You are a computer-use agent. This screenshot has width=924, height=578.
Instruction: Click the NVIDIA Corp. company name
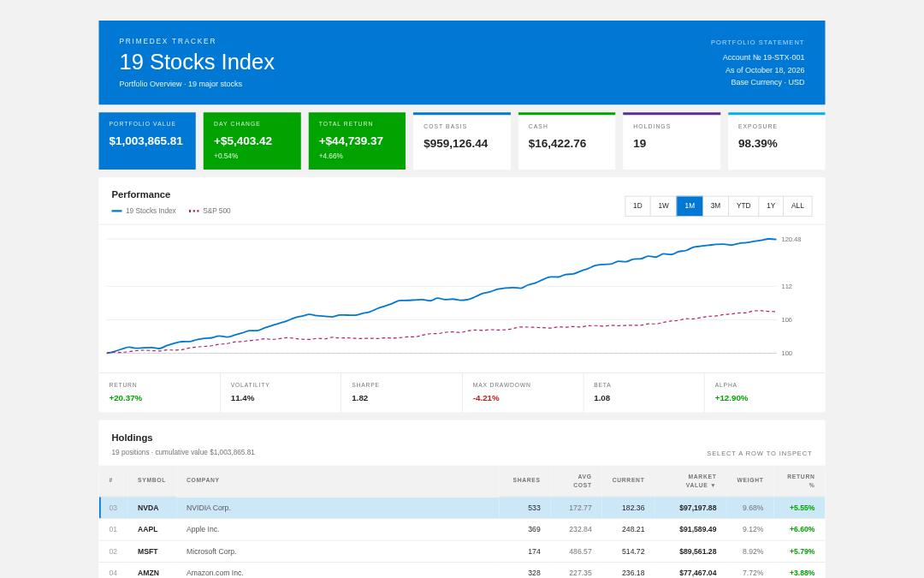208,508
